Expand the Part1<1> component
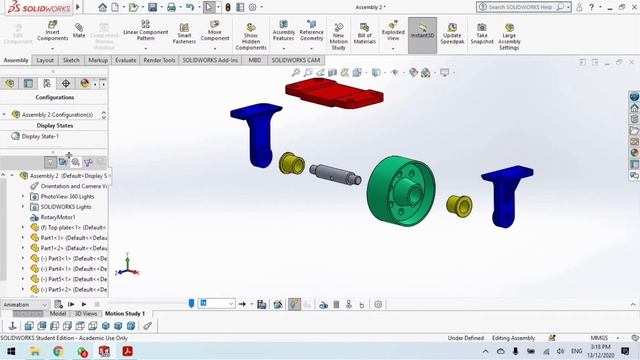The image size is (640, 360). click(23, 238)
